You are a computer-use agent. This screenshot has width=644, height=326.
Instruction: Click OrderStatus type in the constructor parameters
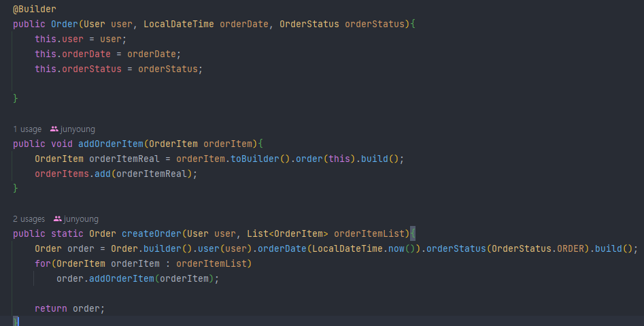[x=309, y=24]
